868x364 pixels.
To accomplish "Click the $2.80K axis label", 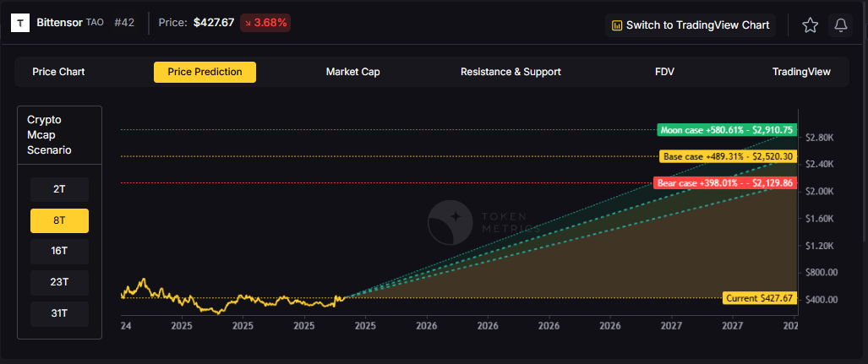I will coord(821,137).
